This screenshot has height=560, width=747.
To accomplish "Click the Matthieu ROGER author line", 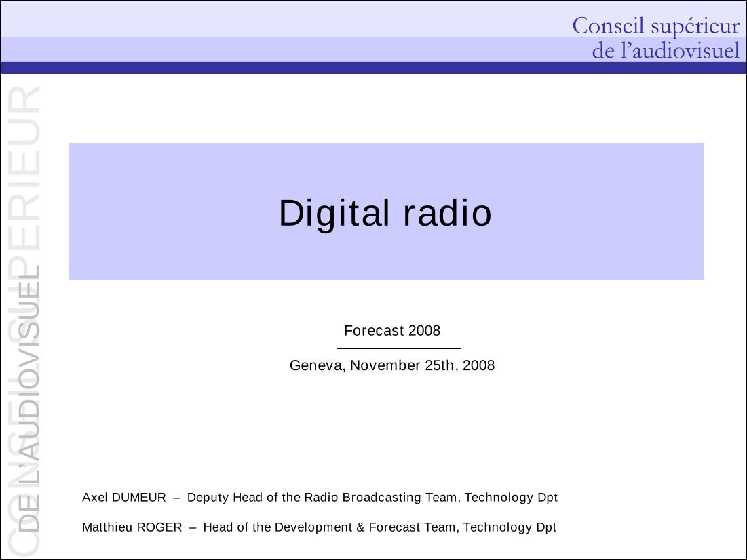I will click(319, 527).
